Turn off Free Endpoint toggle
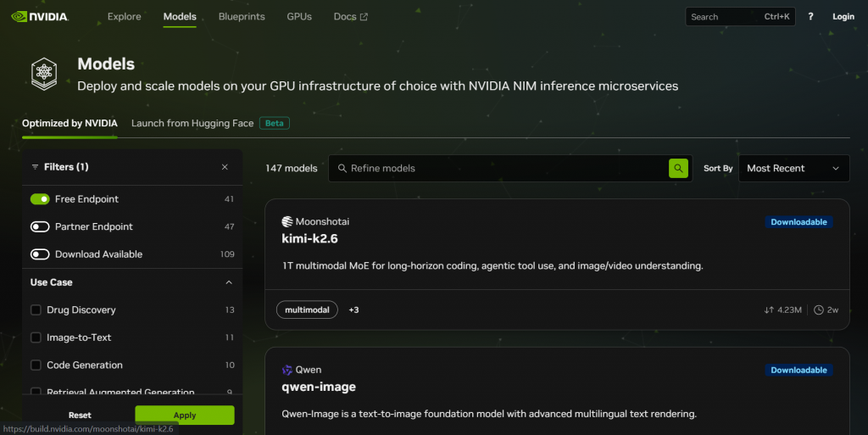 point(40,198)
